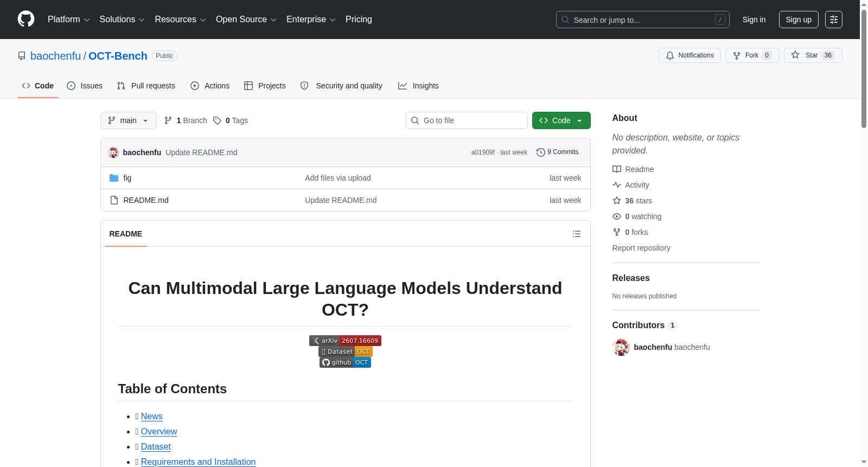Viewport: 868px width, 467px height.
Task: View the 9 Commits history
Action: pyautogui.click(x=557, y=152)
